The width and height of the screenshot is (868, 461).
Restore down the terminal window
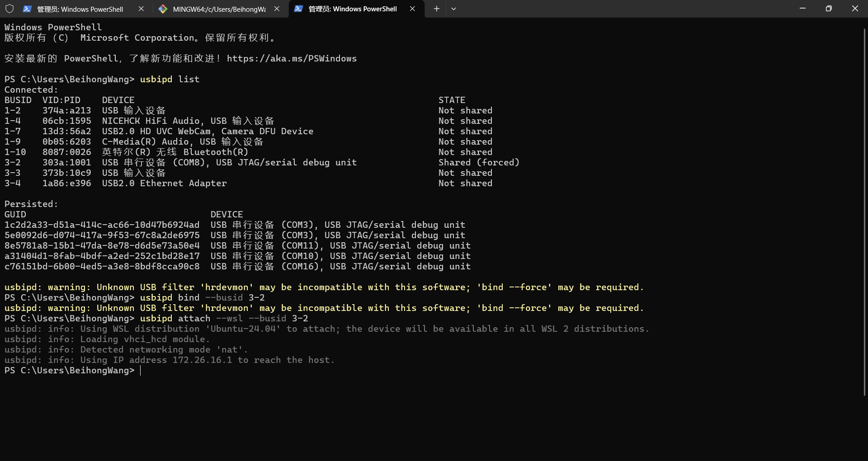829,9
